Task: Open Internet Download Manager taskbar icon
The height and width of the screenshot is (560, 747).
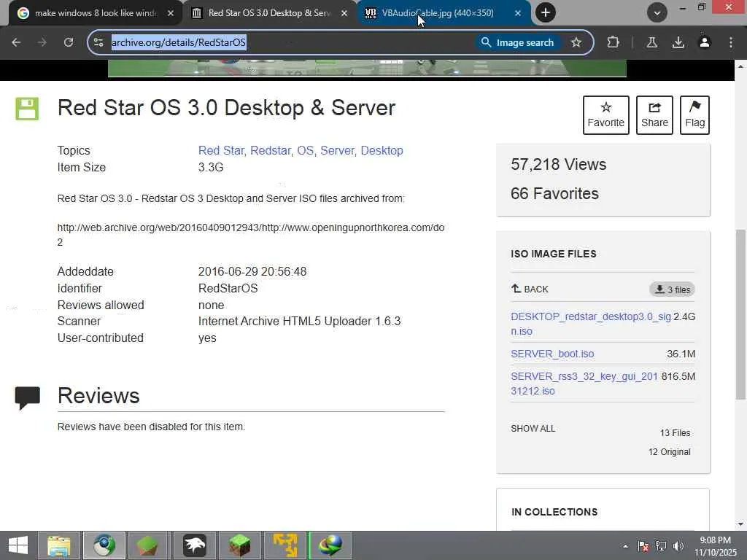Action: click(330, 545)
